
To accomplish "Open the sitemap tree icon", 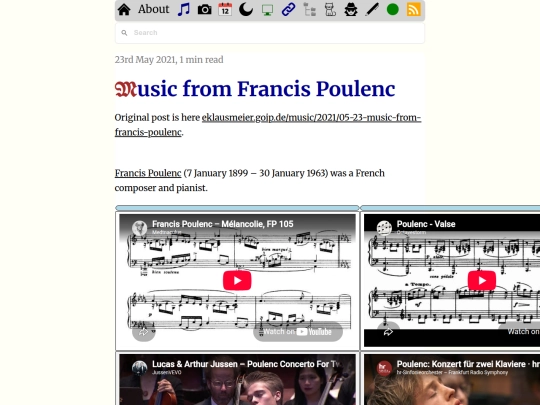I will [310, 10].
